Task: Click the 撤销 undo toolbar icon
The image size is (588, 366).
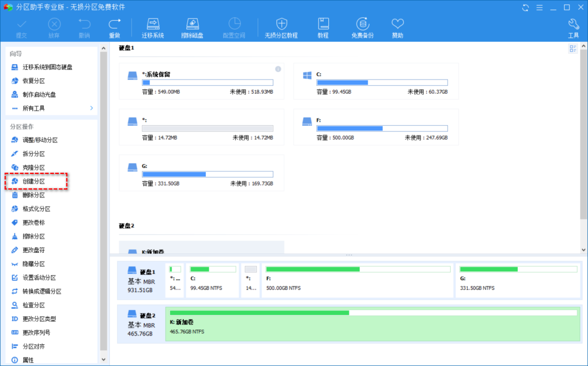Action: [84, 28]
